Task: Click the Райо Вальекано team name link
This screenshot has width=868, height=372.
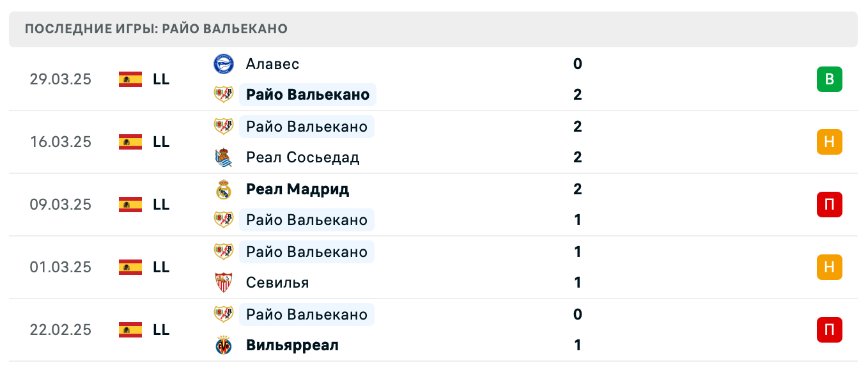Action: pyautogui.click(x=306, y=95)
